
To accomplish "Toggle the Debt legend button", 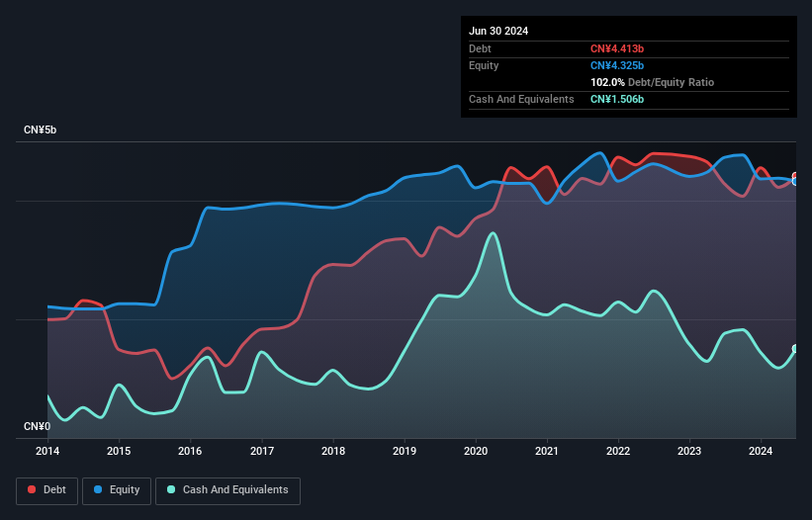I will tap(47, 490).
